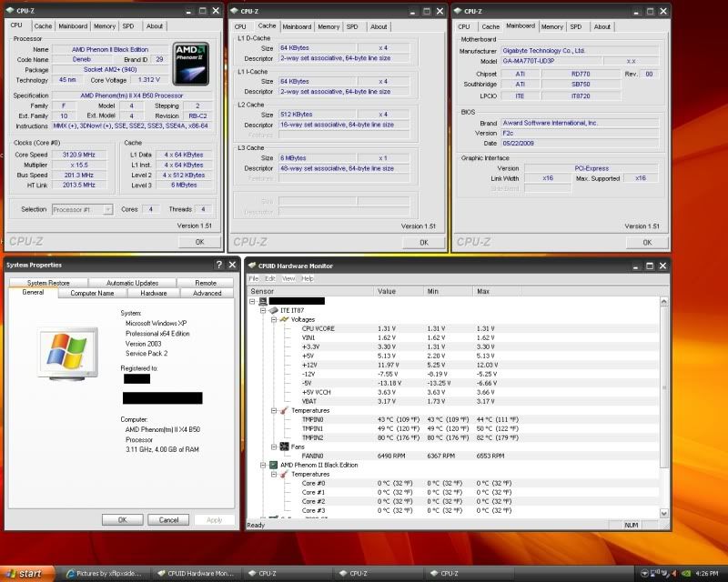728x582 pixels.
Task: Open the About tab in the Mainboard CPU-Z window
Action: [602, 26]
